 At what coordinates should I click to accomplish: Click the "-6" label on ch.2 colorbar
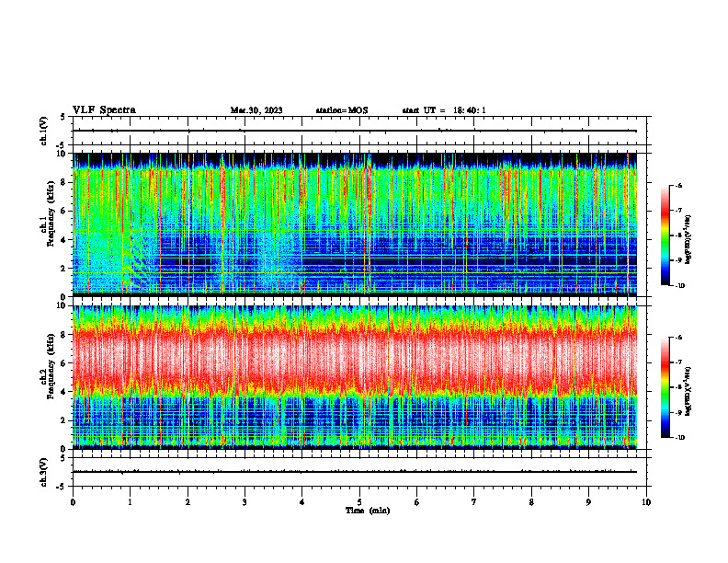pos(679,338)
